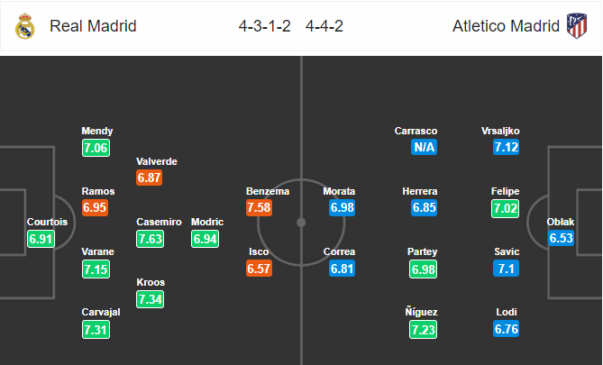Click Valverde's 6.87 rating badge

(x=149, y=177)
